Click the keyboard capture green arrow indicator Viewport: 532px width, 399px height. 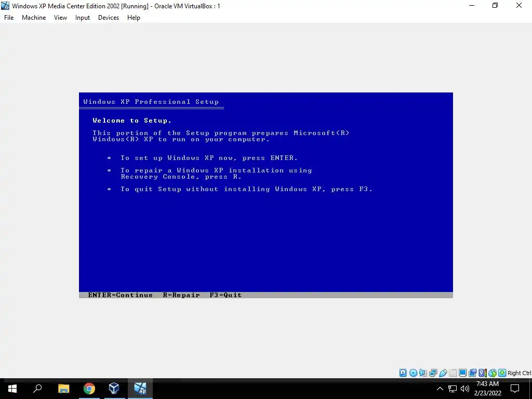[502, 373]
